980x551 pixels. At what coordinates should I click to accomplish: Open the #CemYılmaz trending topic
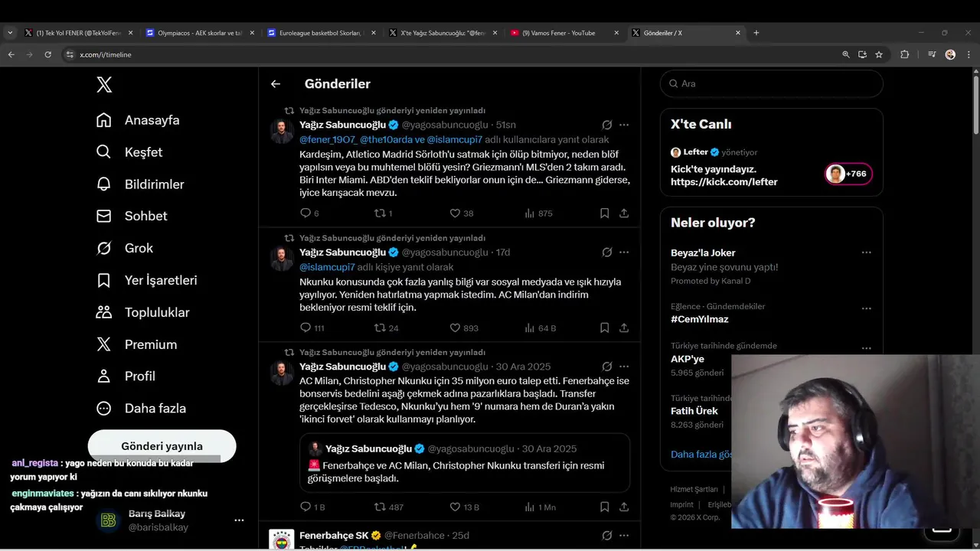coord(700,319)
